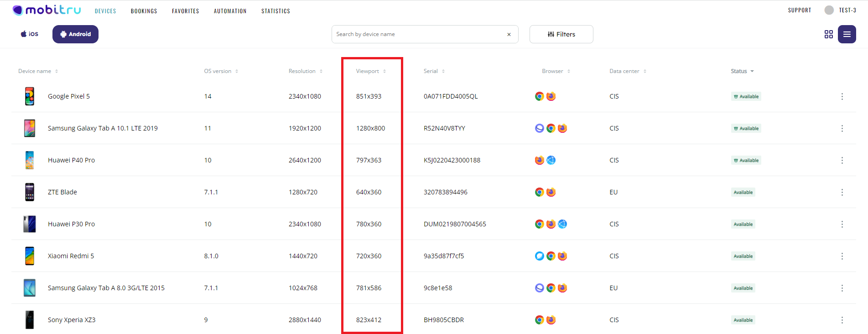Click Available status for Sony Xperia XZ3
Viewport: 868px width, 334px height.
pyautogui.click(x=743, y=320)
